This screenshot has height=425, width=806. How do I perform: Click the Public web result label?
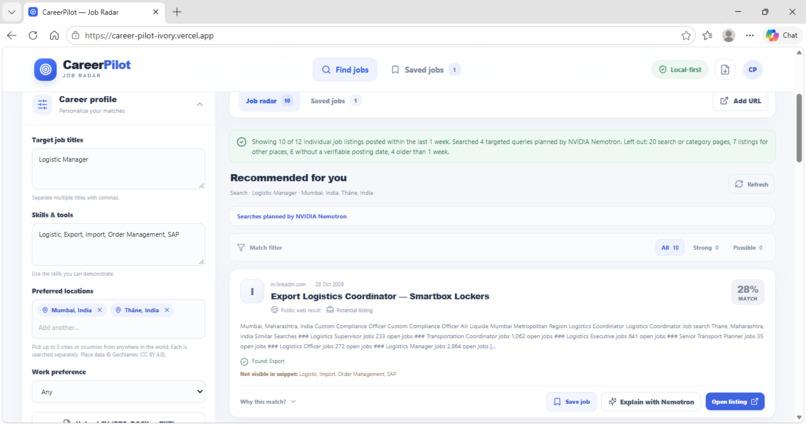click(x=296, y=310)
